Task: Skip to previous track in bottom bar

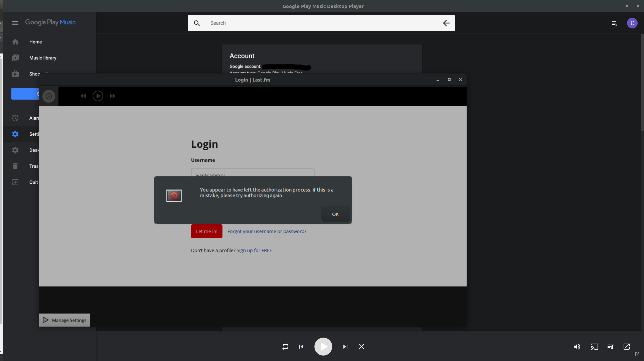Action: pos(301,347)
